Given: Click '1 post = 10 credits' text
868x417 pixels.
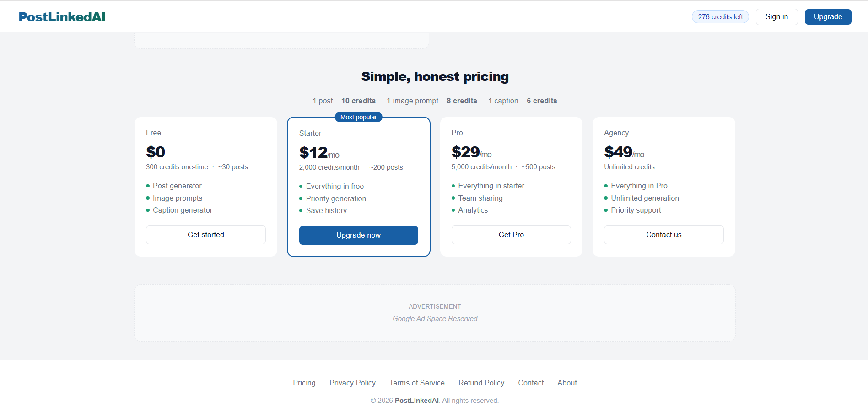Looking at the screenshot, I should [x=344, y=101].
